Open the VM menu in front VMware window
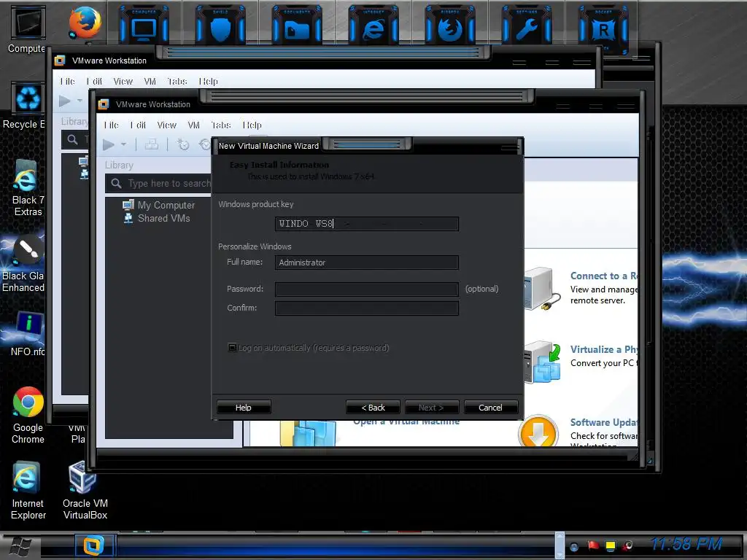This screenshot has width=747, height=560. pyautogui.click(x=193, y=125)
